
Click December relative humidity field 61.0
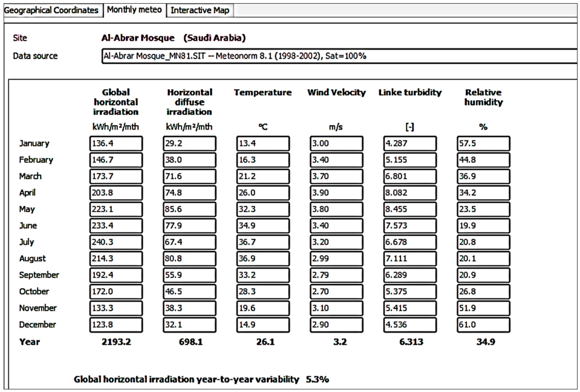pos(483,325)
